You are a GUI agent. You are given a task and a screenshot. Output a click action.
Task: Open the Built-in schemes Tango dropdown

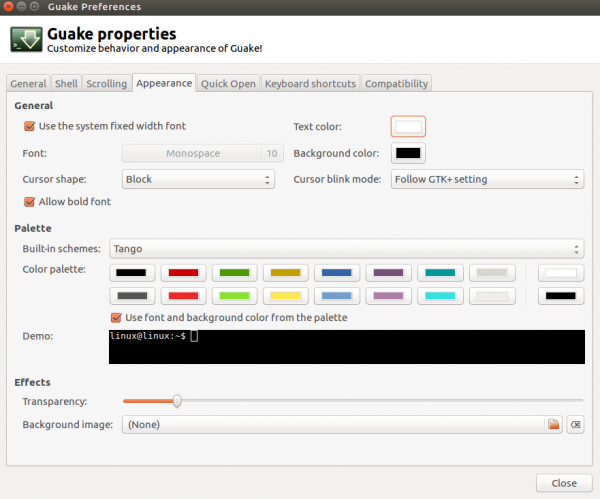coord(346,249)
